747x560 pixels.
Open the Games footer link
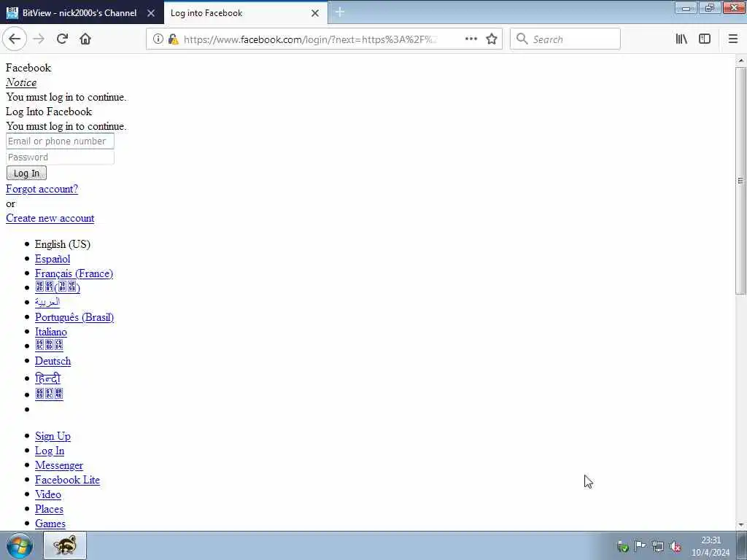tap(50, 524)
